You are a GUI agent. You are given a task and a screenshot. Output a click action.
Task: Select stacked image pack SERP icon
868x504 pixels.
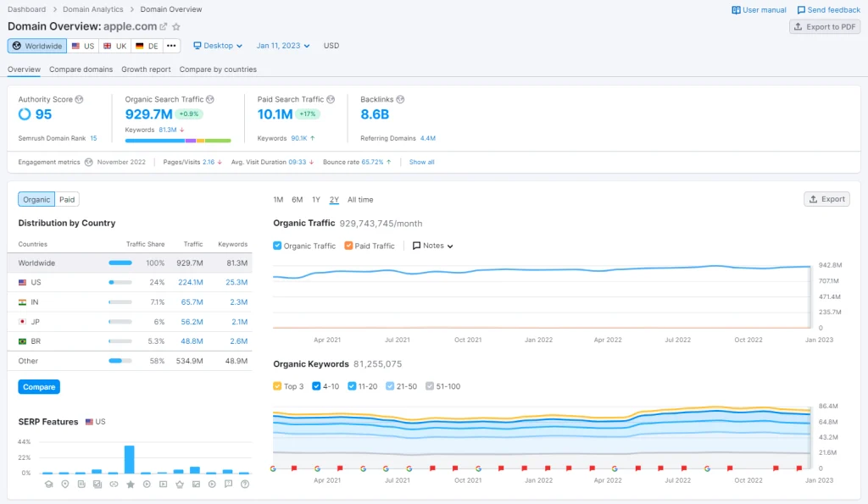pos(97,484)
